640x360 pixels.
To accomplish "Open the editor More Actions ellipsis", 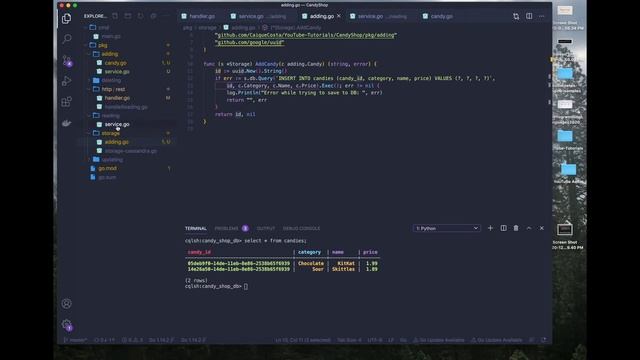I will pyautogui.click(x=542, y=16).
